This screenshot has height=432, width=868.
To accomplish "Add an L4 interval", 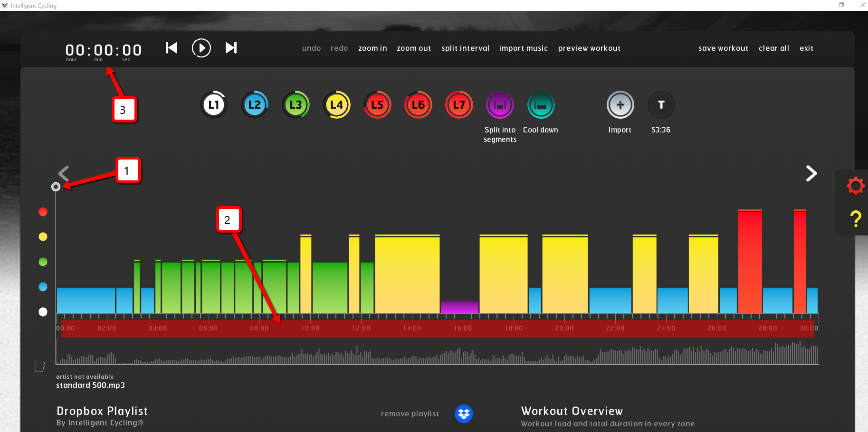I will (x=336, y=105).
